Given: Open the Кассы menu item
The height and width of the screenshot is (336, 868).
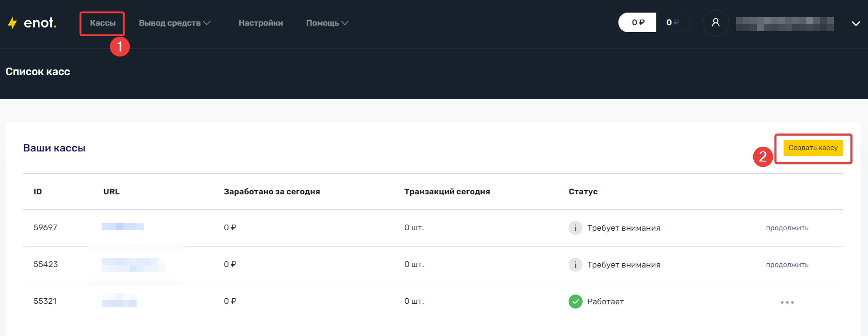Looking at the screenshot, I should click(x=103, y=23).
